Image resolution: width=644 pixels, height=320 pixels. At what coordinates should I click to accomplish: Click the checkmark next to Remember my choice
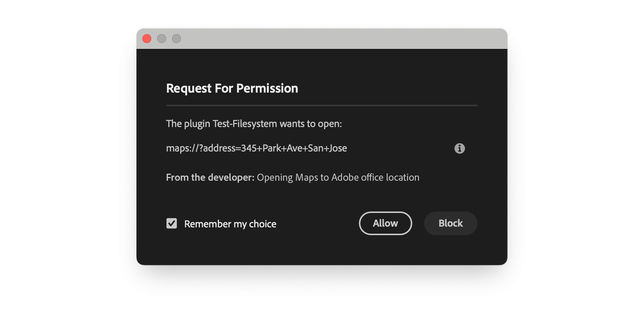pos(172,223)
